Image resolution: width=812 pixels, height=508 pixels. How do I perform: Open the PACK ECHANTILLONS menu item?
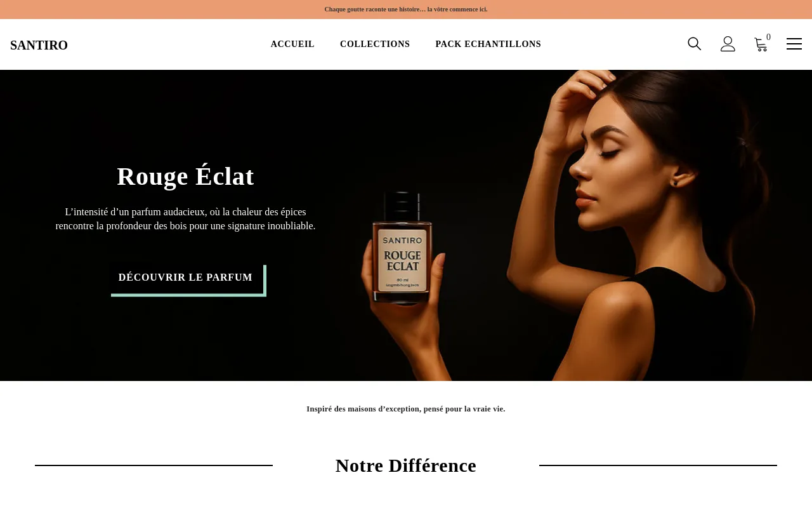tap(488, 44)
